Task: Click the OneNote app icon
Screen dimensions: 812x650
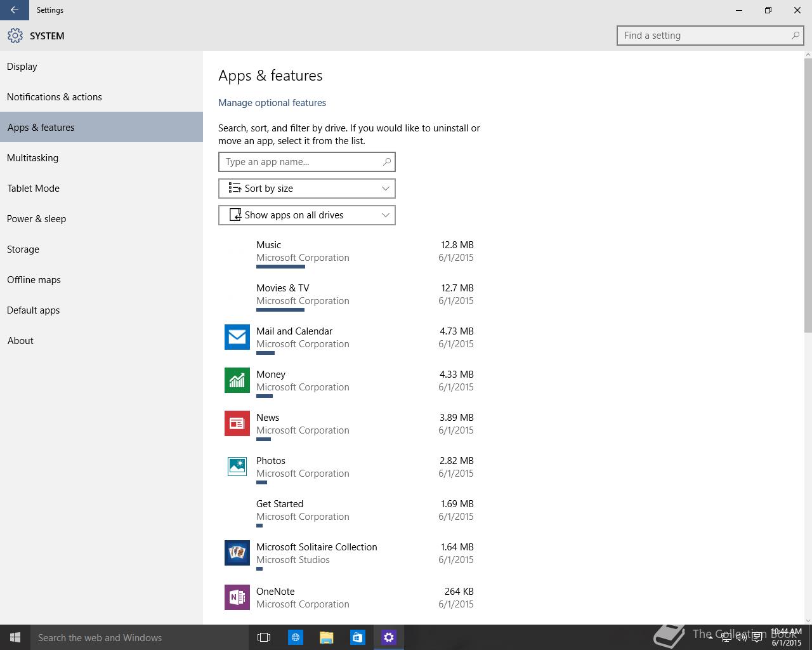Action: coord(237,597)
